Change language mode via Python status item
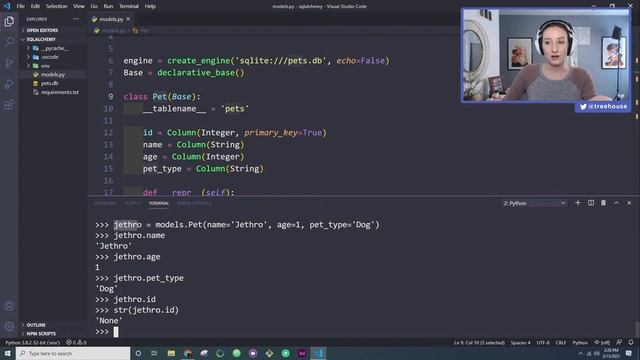The image size is (640, 360). click(580, 342)
